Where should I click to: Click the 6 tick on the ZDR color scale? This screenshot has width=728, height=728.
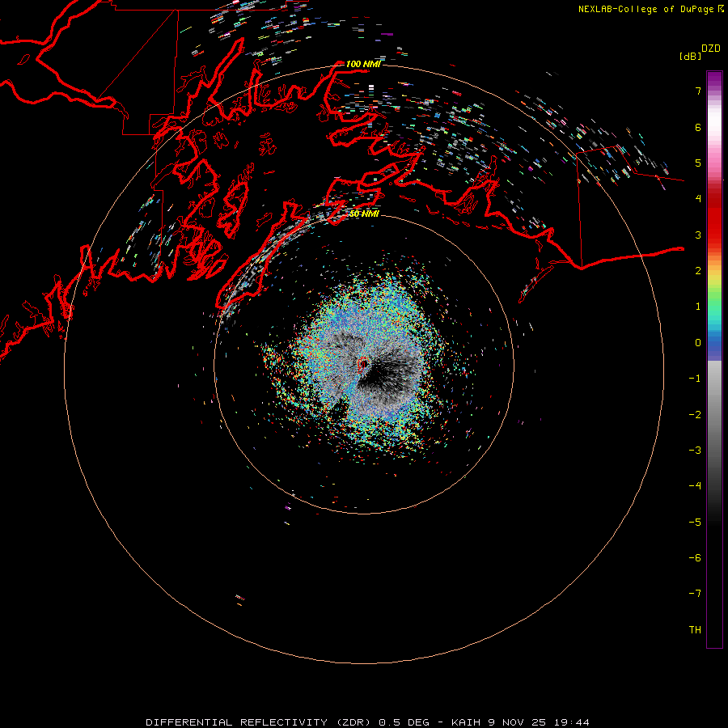coord(698,127)
